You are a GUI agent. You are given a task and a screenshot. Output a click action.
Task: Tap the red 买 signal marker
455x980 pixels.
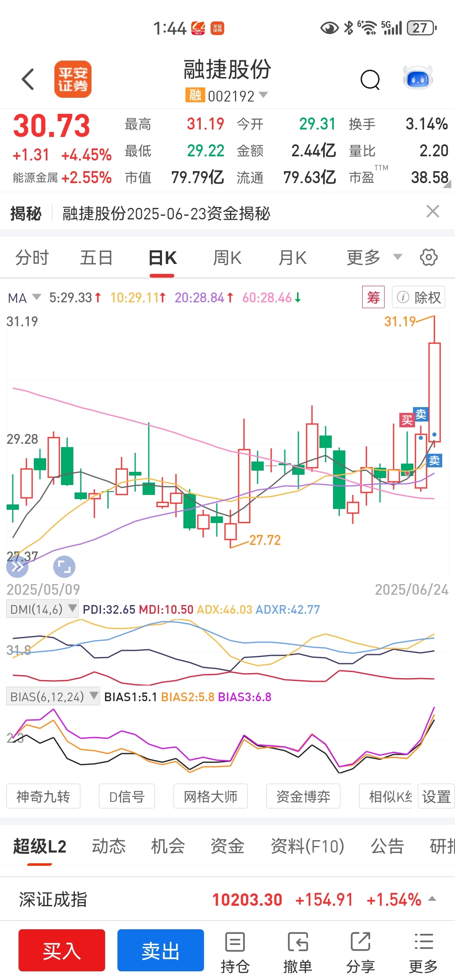[x=407, y=420]
